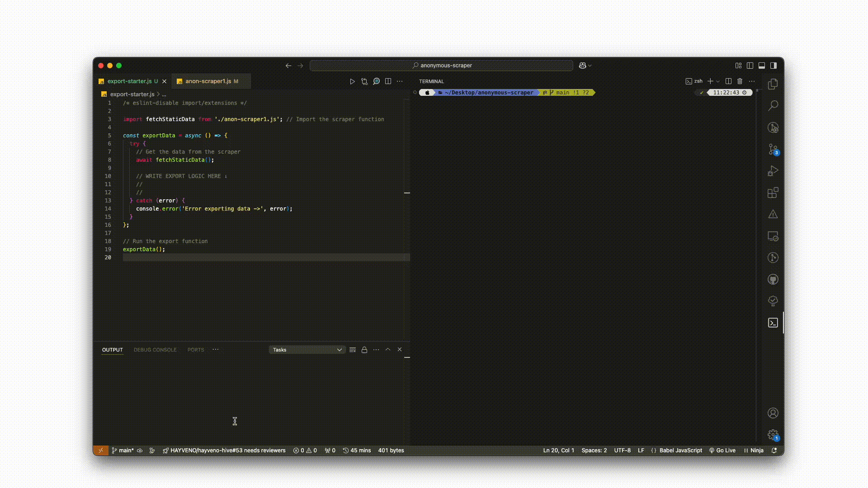This screenshot has height=488, width=868.
Task: Open the Explorer icon in activity bar
Action: [x=773, y=84]
